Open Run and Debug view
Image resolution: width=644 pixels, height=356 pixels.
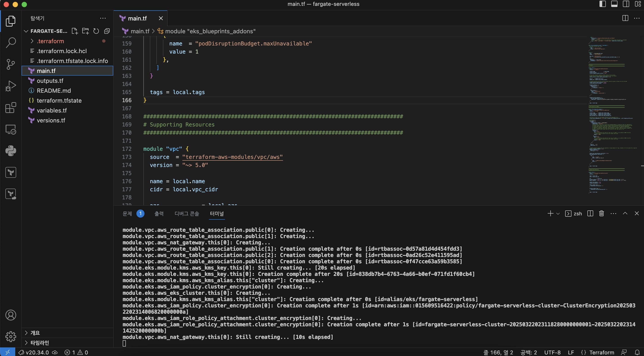coord(11,86)
